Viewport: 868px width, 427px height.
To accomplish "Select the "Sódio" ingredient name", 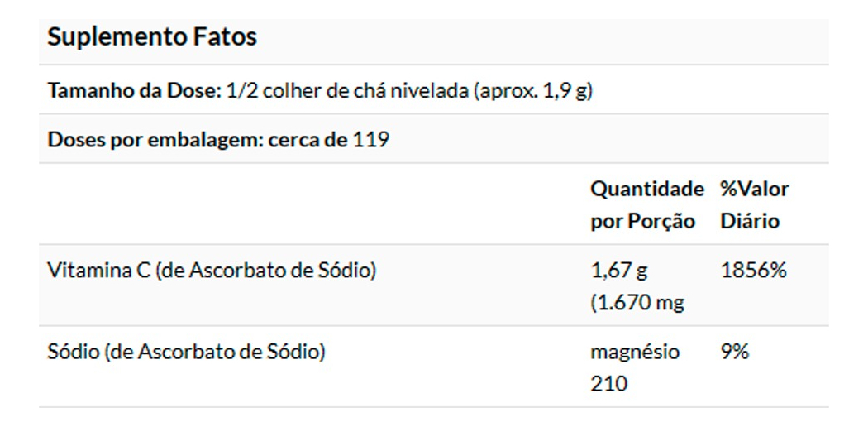I will [74, 352].
